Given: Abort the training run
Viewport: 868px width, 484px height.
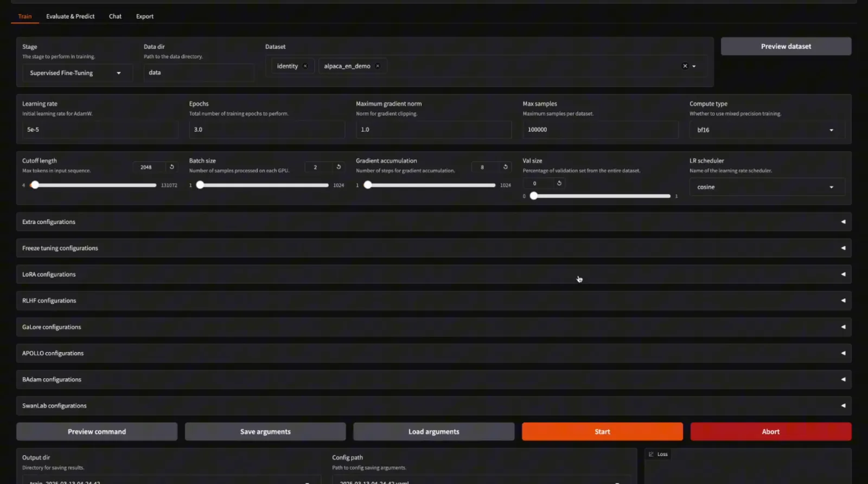Looking at the screenshot, I should click(x=770, y=432).
